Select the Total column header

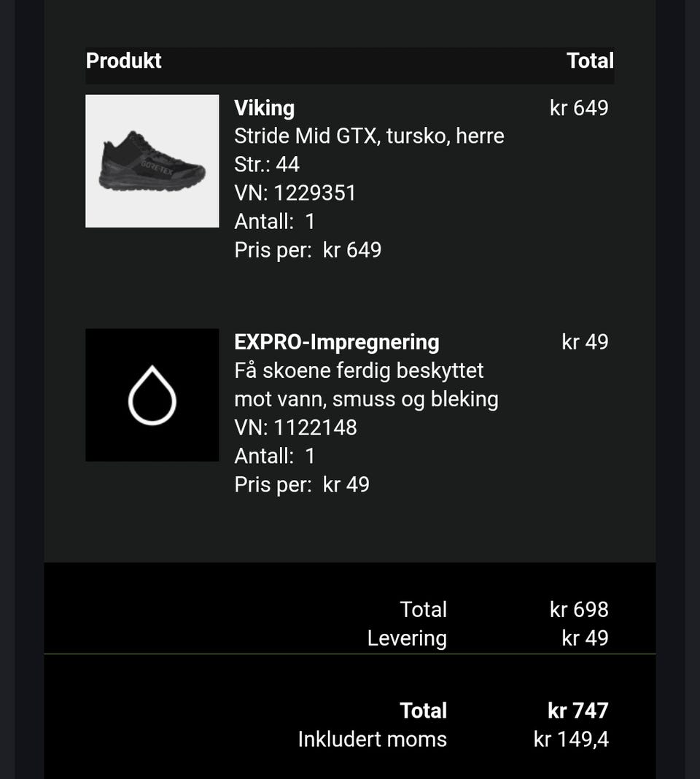(x=590, y=61)
